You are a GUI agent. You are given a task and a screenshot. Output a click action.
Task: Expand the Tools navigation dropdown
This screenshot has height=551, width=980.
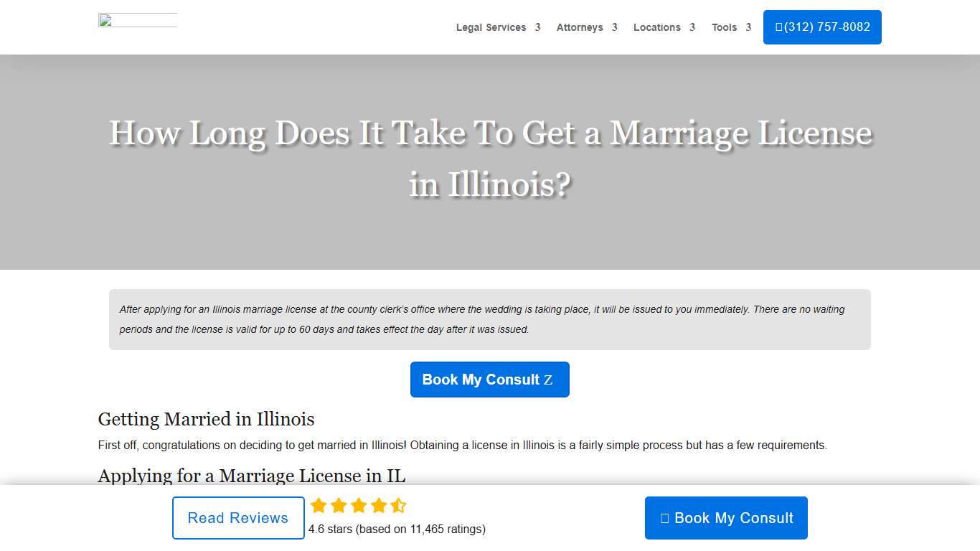(749, 27)
